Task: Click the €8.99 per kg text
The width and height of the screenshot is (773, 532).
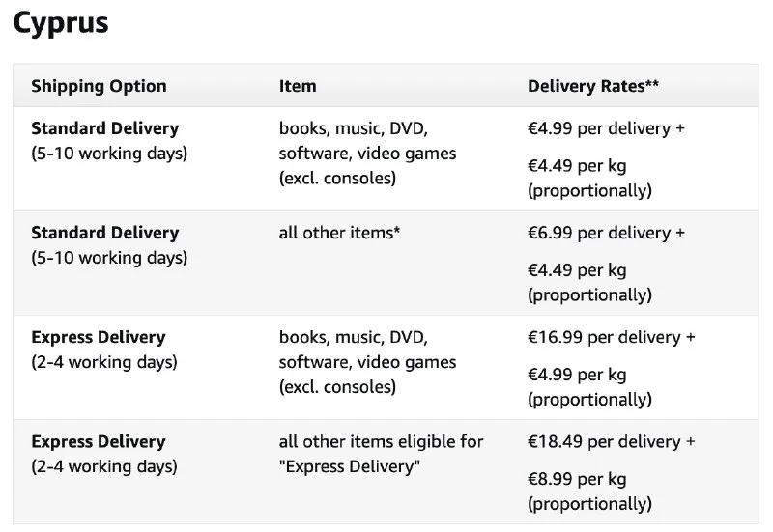Action: coord(577,479)
